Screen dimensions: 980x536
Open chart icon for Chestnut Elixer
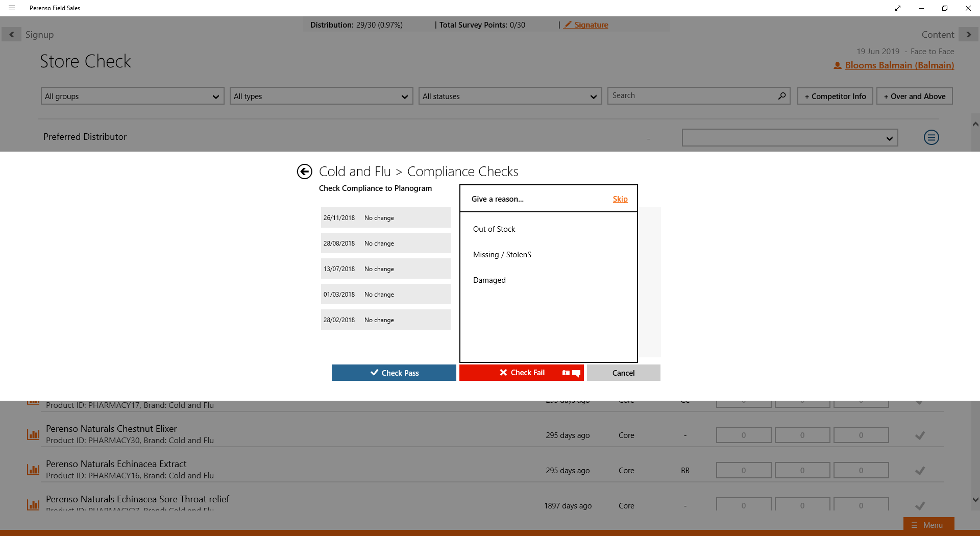click(x=33, y=434)
